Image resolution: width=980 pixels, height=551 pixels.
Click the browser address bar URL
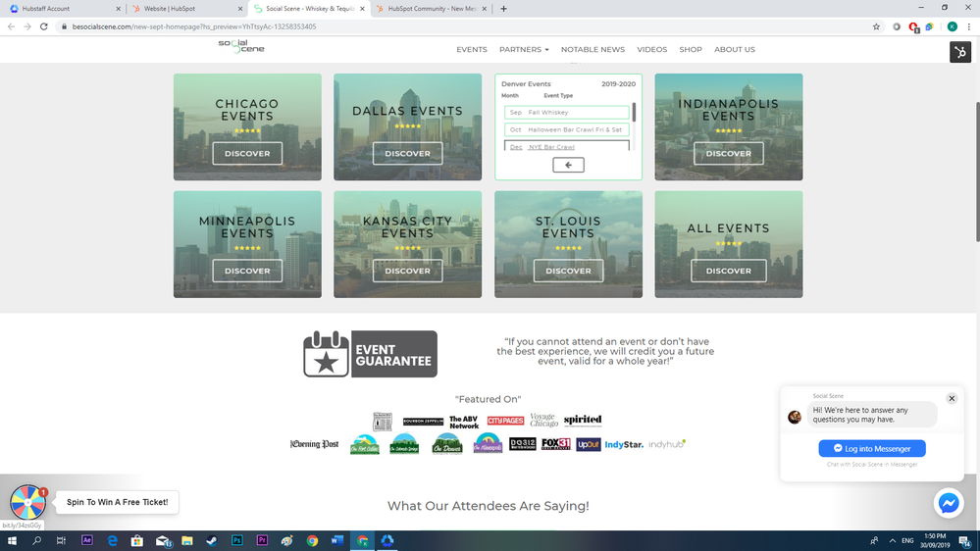[x=196, y=26]
